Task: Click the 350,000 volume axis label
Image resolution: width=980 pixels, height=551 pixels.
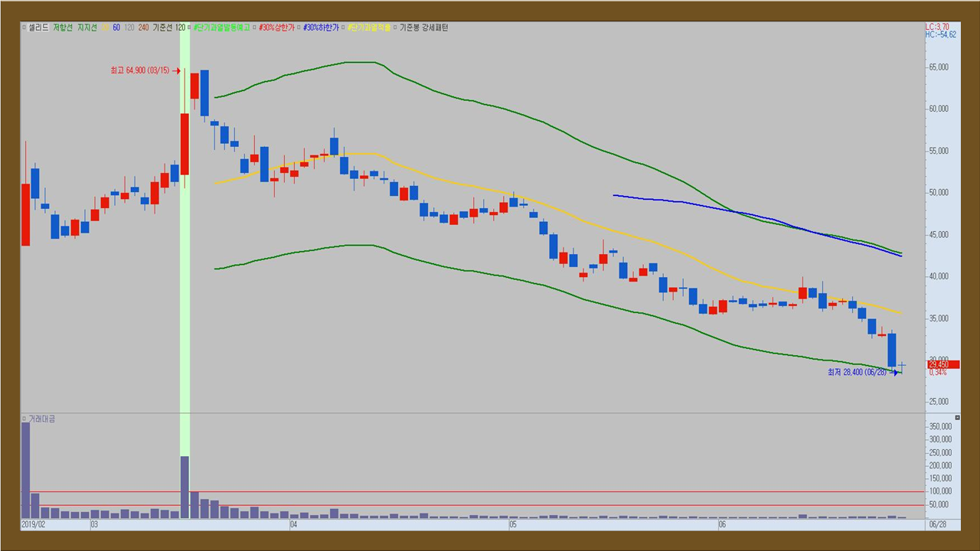Action: click(940, 426)
